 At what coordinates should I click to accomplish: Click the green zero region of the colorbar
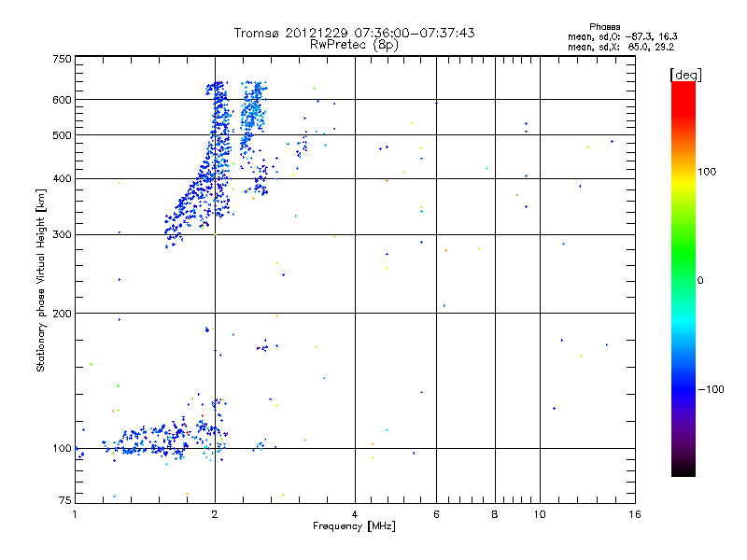click(x=684, y=280)
